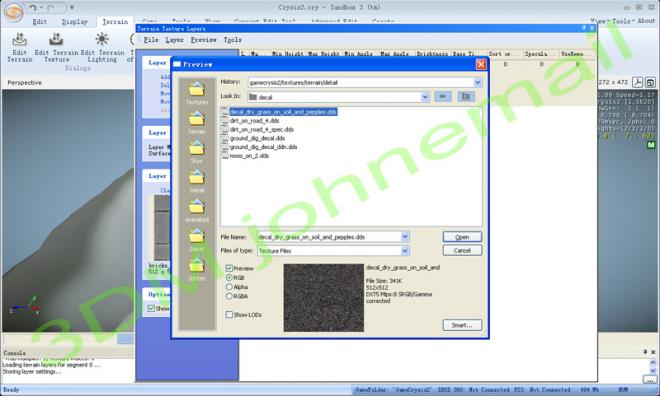Select dirt_on_road_4.dds in the file list
The height and width of the screenshot is (396, 660).
[x=254, y=121]
